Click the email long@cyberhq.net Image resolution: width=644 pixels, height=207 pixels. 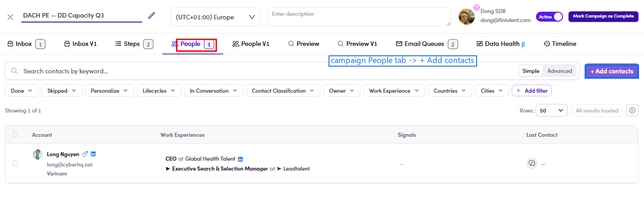(70, 165)
